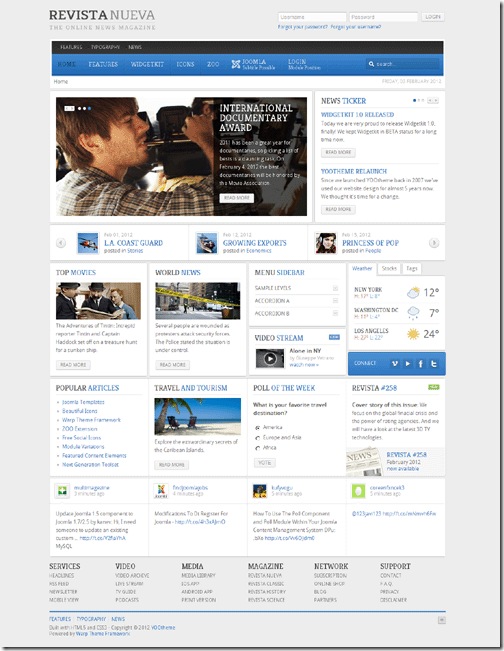Click the Login button at top right

pos(433,17)
